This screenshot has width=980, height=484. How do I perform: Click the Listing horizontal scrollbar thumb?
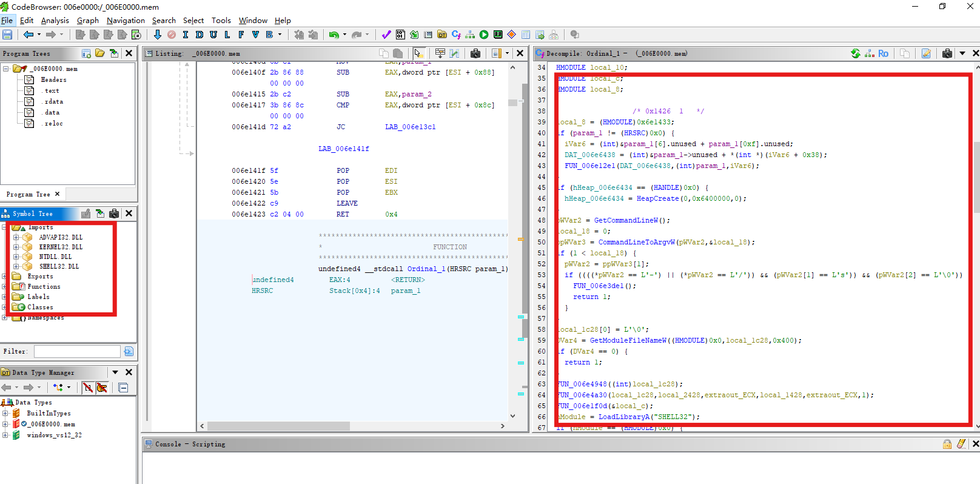[278, 426]
